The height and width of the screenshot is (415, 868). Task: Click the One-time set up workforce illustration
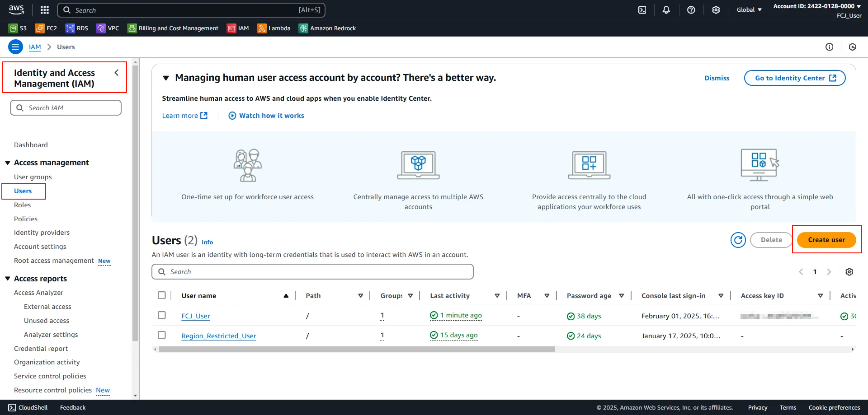[247, 165]
